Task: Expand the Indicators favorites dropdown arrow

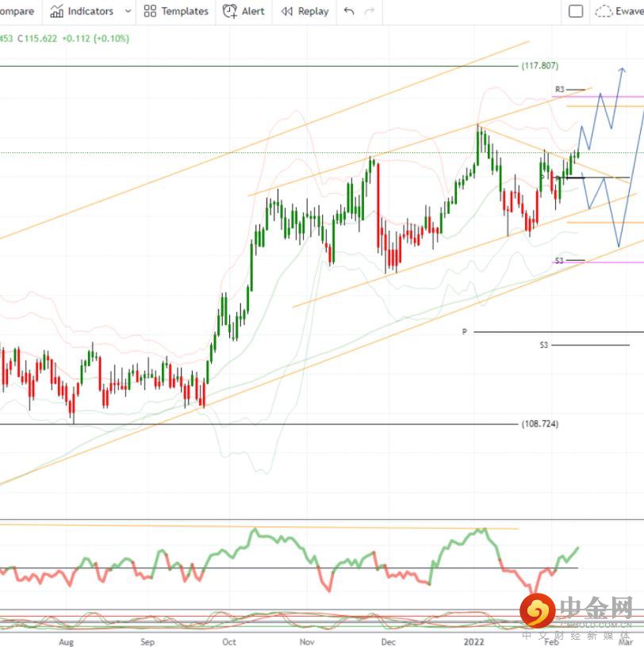Action: [128, 11]
